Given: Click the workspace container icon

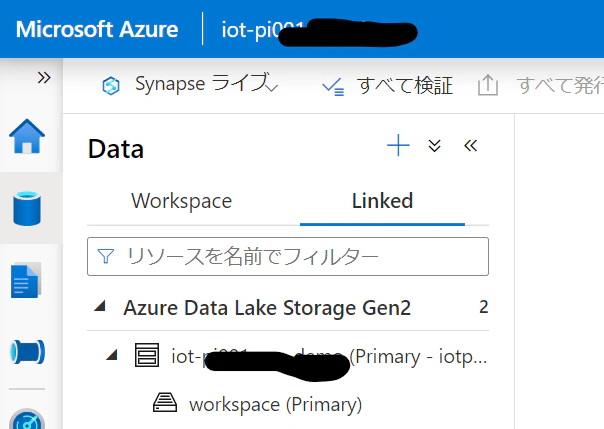Looking at the screenshot, I should pyautogui.click(x=165, y=402).
